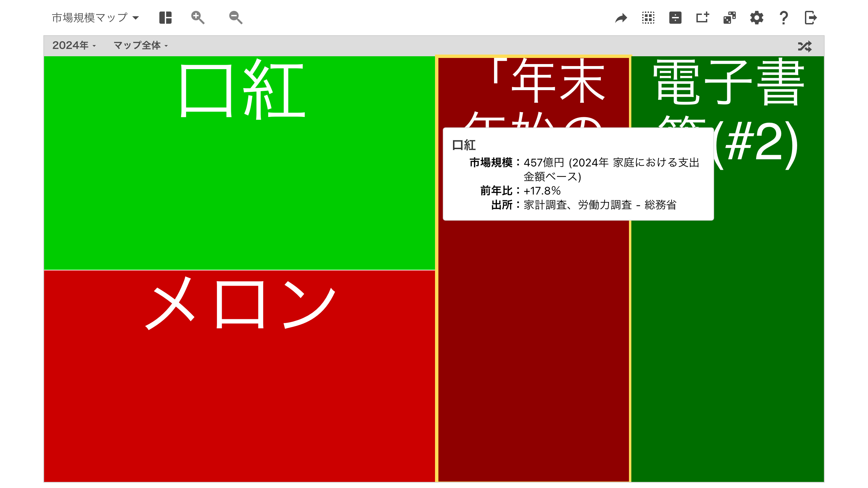The height and width of the screenshot is (488, 868).
Task: Click the treemap layout icon
Action: [x=165, y=18]
